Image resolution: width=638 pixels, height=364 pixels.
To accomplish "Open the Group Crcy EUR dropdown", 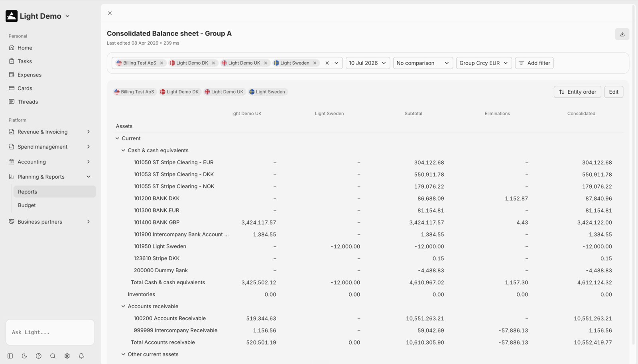I will [x=484, y=63].
